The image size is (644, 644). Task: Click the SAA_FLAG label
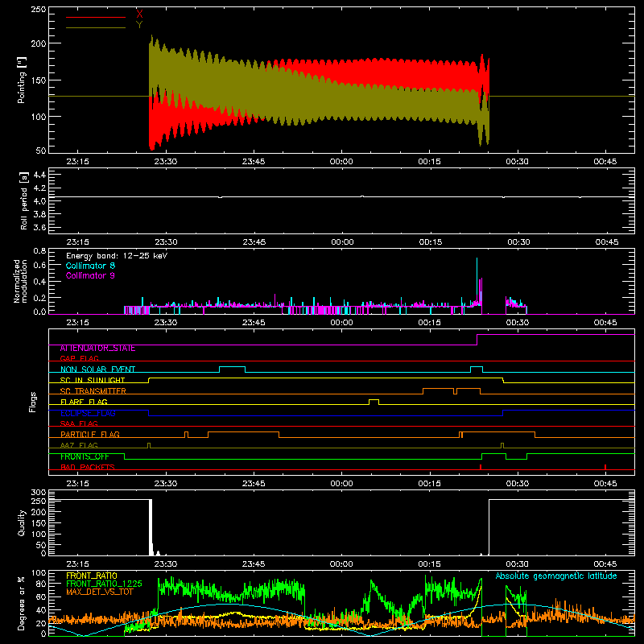click(x=79, y=423)
